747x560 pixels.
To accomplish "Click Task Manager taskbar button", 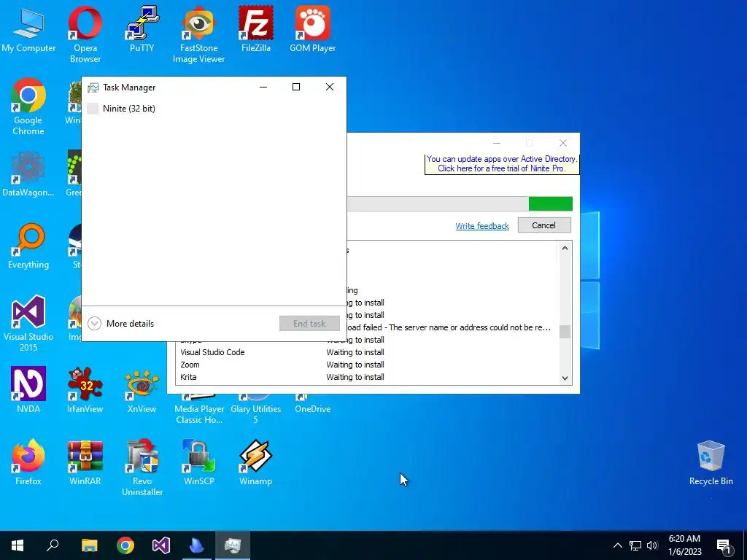I will coord(233,545).
